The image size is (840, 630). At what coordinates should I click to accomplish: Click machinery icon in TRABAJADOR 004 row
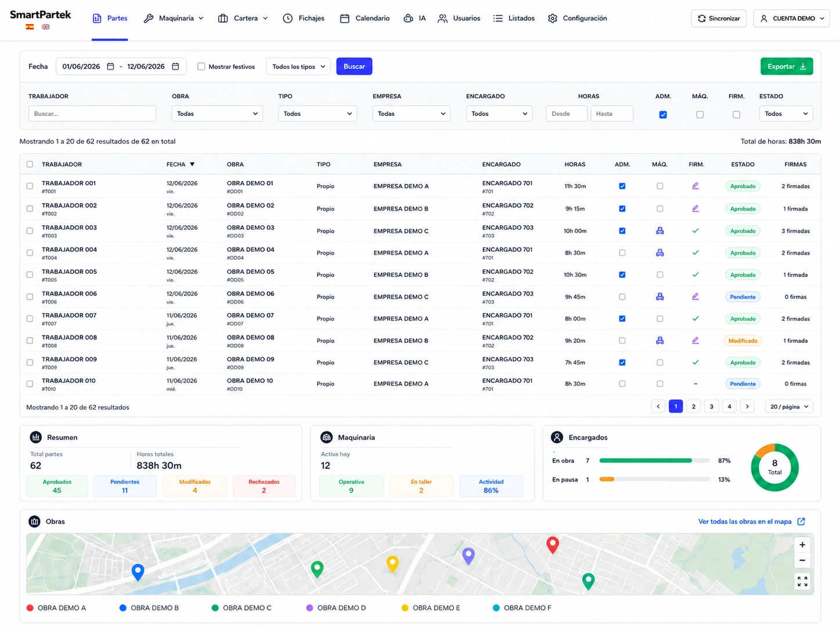tap(660, 253)
